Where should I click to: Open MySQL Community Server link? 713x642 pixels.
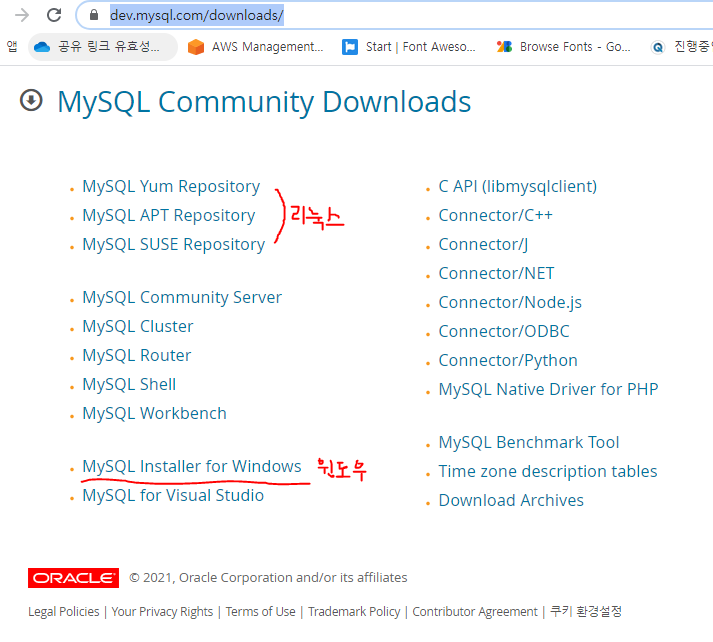182,298
